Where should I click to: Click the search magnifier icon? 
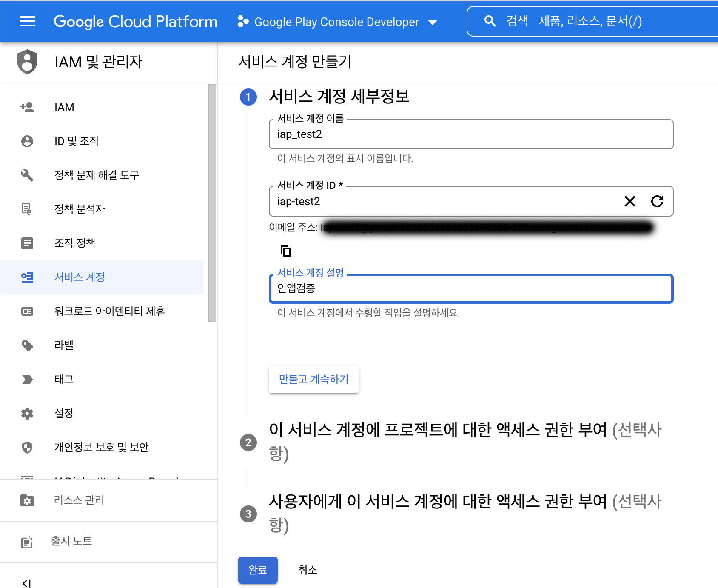(490, 21)
